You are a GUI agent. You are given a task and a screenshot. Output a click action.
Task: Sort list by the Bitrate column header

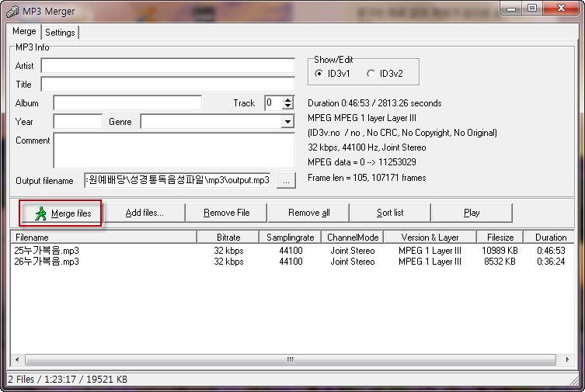[228, 238]
